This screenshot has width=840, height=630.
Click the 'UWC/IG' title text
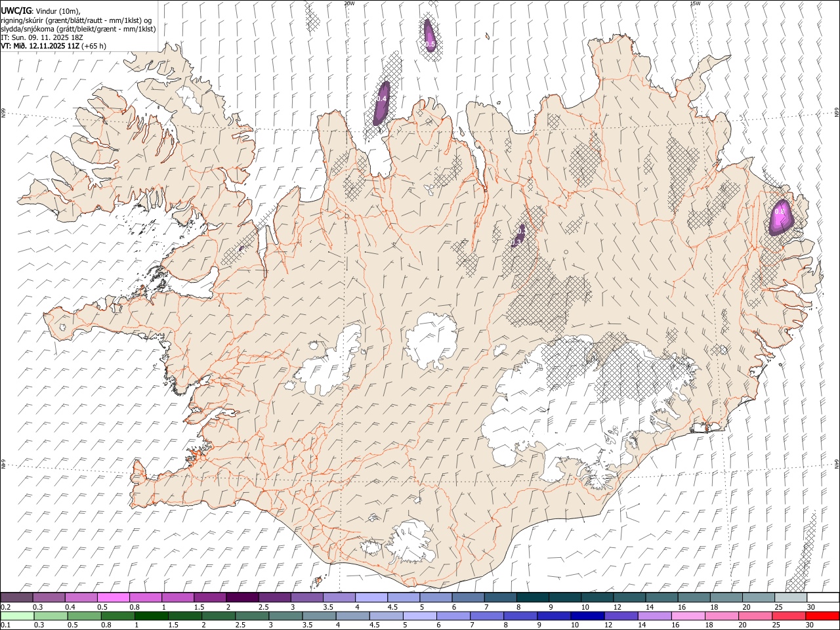coord(16,10)
